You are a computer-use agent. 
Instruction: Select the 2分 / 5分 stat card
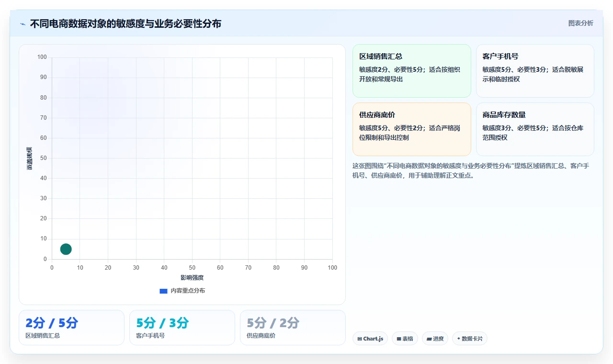pos(71,328)
